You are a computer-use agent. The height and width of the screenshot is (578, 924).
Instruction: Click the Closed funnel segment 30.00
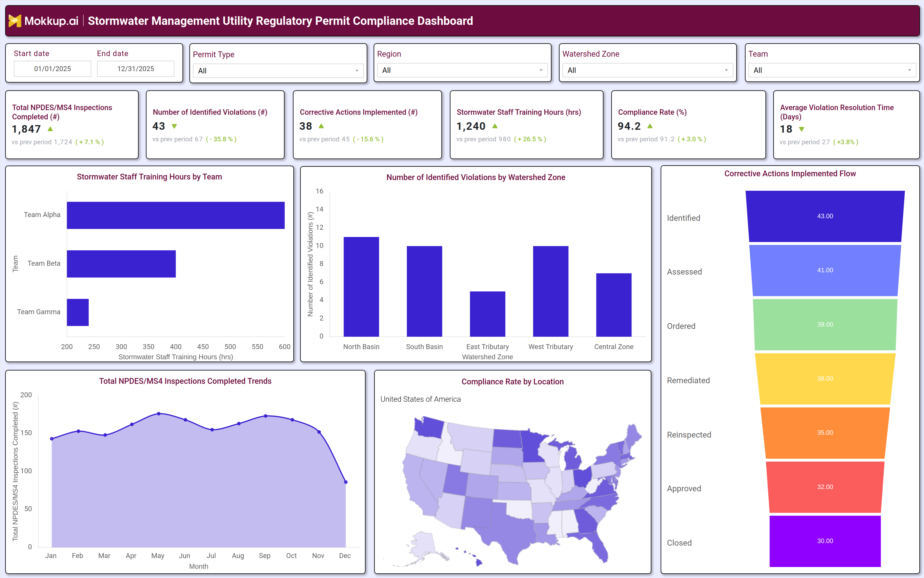click(825, 541)
